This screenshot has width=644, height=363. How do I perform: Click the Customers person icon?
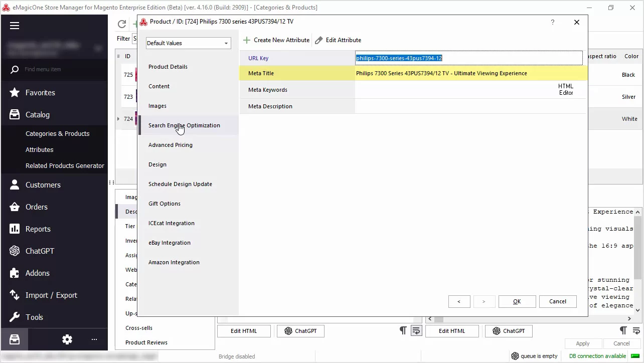(x=15, y=185)
